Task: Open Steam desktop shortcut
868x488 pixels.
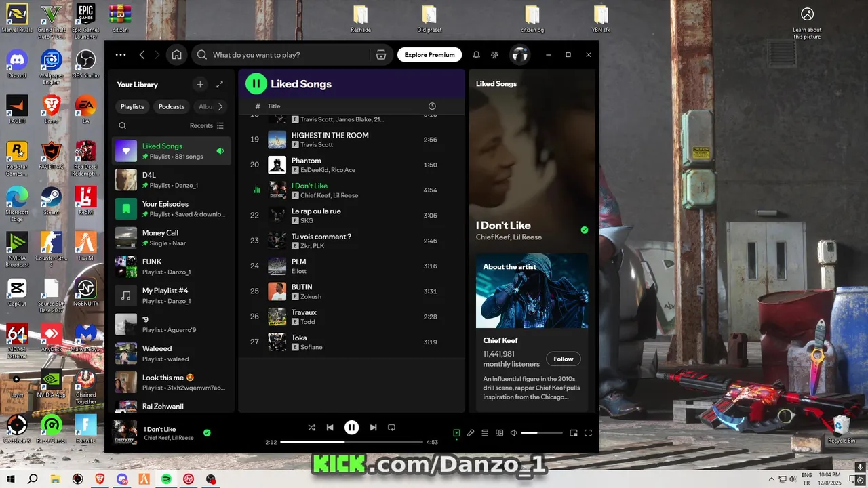Action: tap(51, 201)
